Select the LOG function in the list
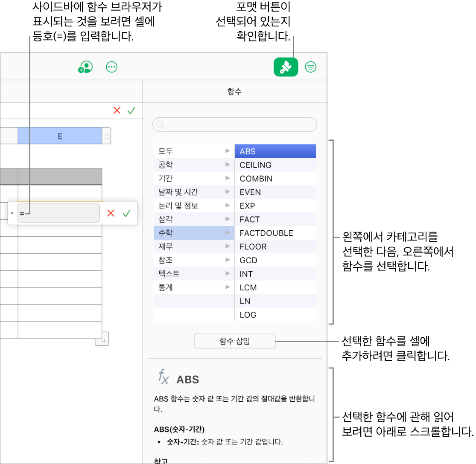The width and height of the screenshot is (476, 464). tap(275, 315)
